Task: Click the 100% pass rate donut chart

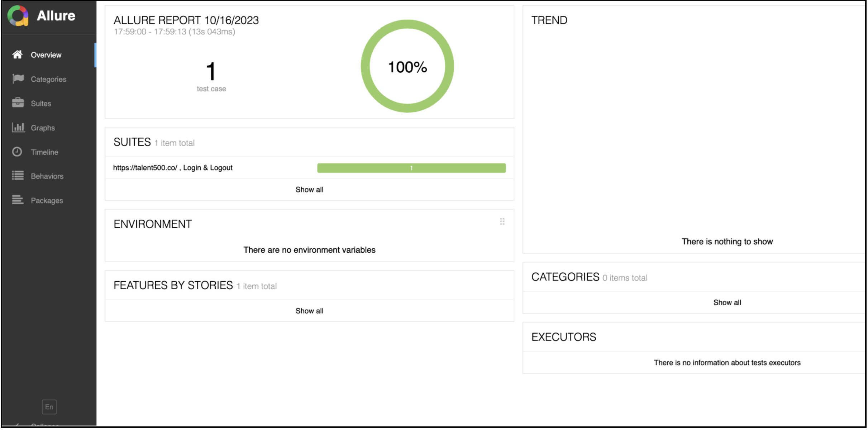Action: tap(407, 66)
